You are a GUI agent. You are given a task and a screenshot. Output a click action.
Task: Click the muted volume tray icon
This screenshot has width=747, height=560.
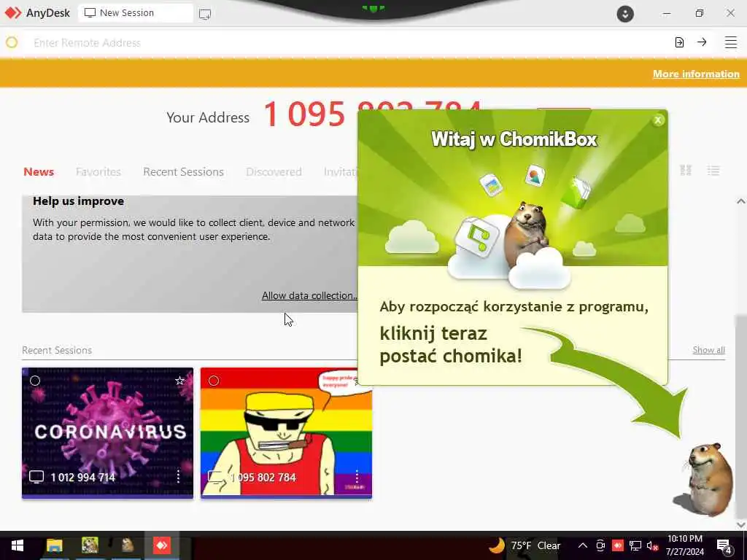pyautogui.click(x=653, y=545)
